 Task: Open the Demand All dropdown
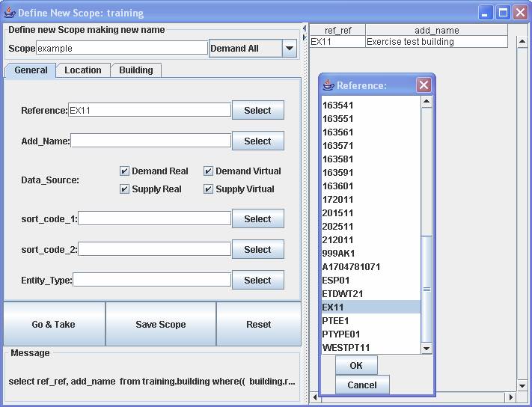[x=290, y=49]
